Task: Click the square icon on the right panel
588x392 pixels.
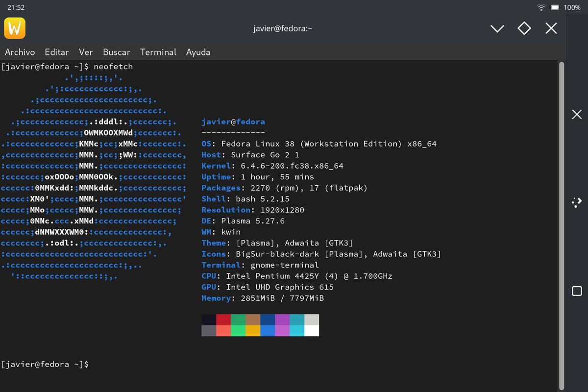Action: tap(577, 291)
